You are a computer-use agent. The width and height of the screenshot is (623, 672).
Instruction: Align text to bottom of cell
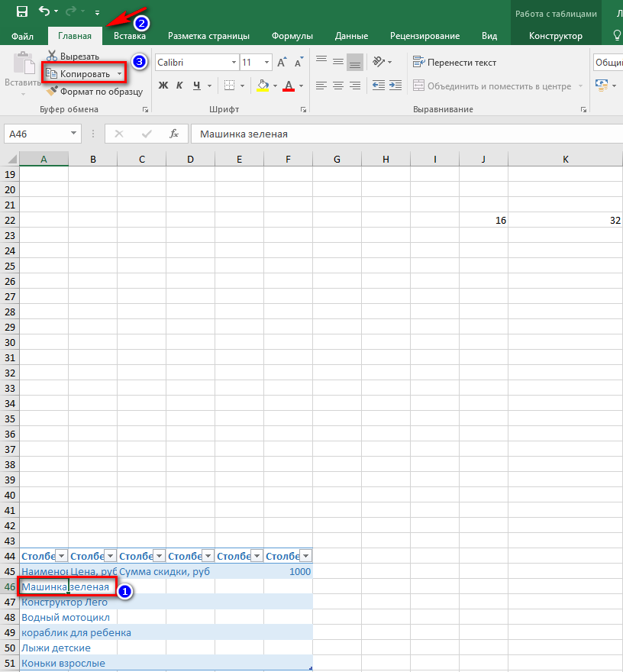355,63
